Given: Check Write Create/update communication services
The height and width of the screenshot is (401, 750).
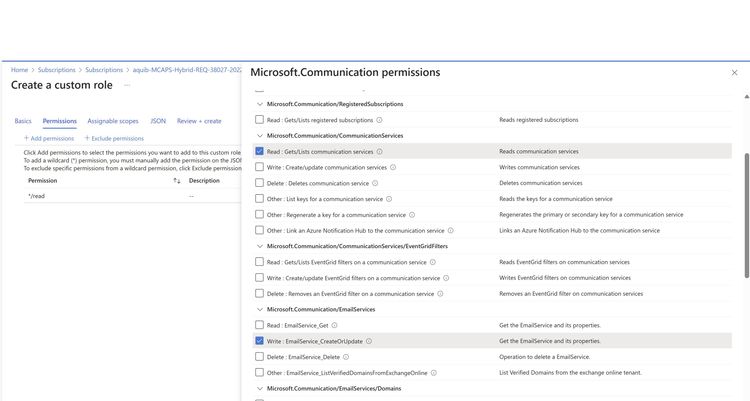Looking at the screenshot, I should [259, 167].
